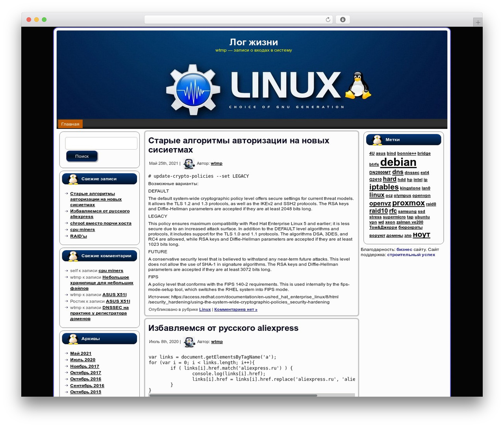Screen dimensions: 504x427
Task: Open post title Избавляемся от русского aliexpress
Action: pyautogui.click(x=223, y=328)
